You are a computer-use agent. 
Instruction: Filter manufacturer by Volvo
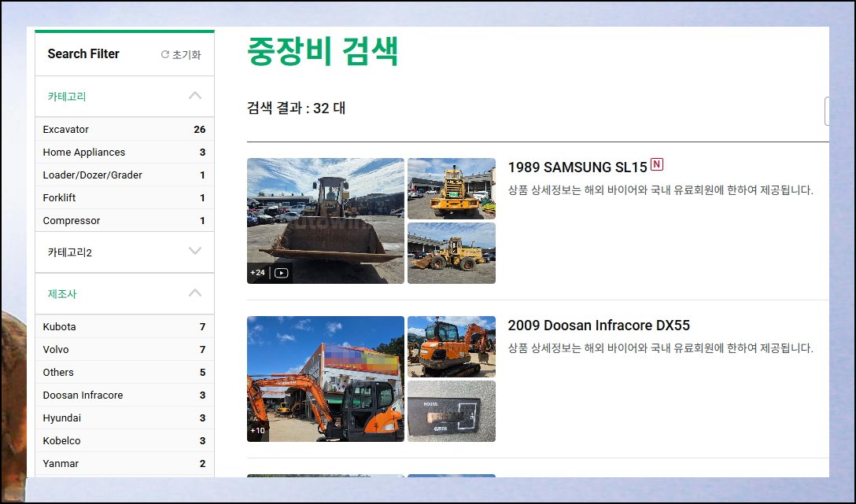click(124, 350)
